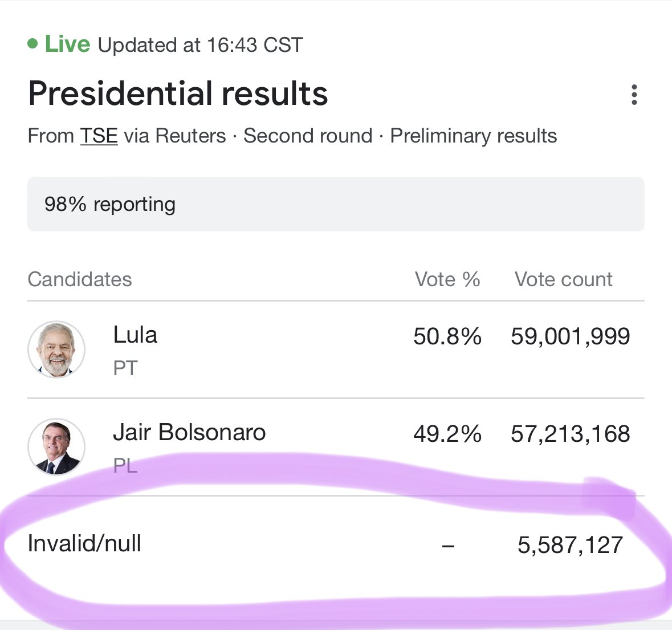Select the Lula candidate name
Image resolution: width=672 pixels, height=630 pixels.
135,335
